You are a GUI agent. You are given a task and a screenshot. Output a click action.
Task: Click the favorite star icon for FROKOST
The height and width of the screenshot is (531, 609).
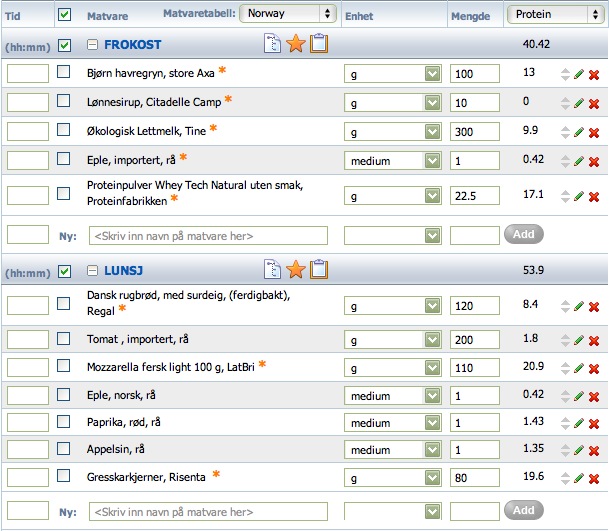coord(296,44)
